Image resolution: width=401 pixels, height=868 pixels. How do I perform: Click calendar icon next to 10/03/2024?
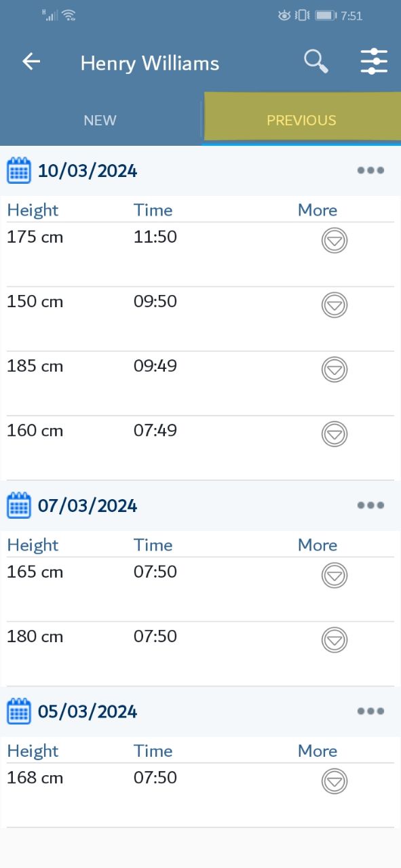point(19,170)
